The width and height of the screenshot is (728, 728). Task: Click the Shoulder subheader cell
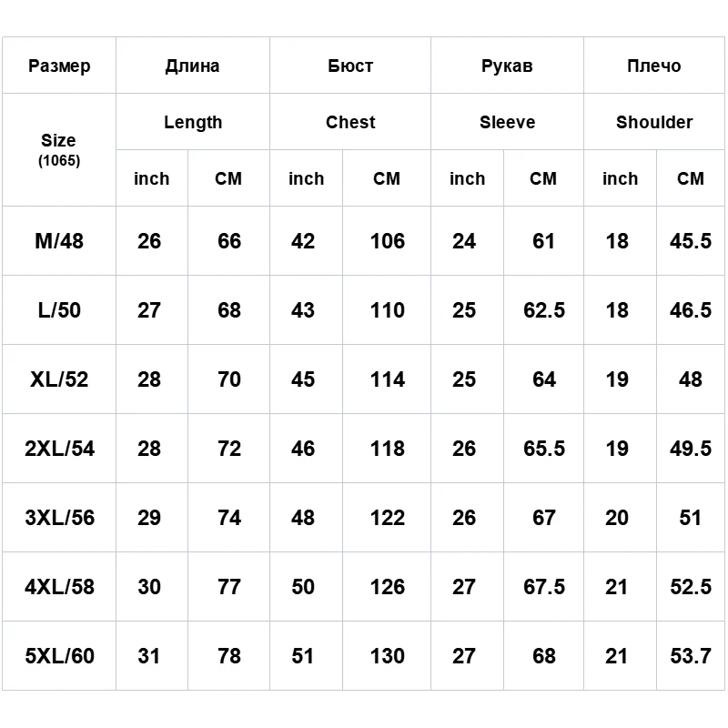654,122
